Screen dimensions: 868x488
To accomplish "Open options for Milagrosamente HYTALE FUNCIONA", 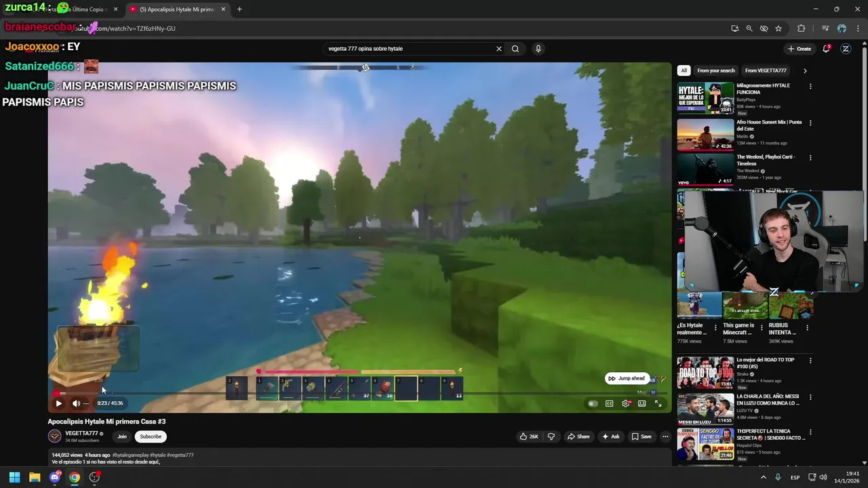I will 810,87.
